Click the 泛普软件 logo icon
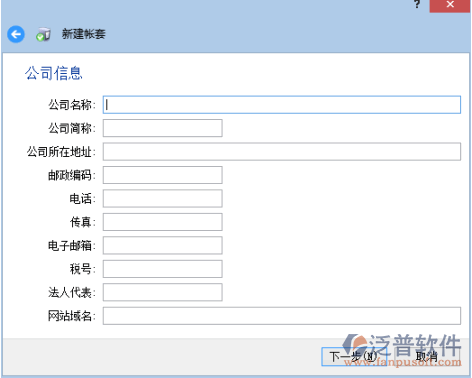Screen dimensions: 472x378 tap(355, 344)
